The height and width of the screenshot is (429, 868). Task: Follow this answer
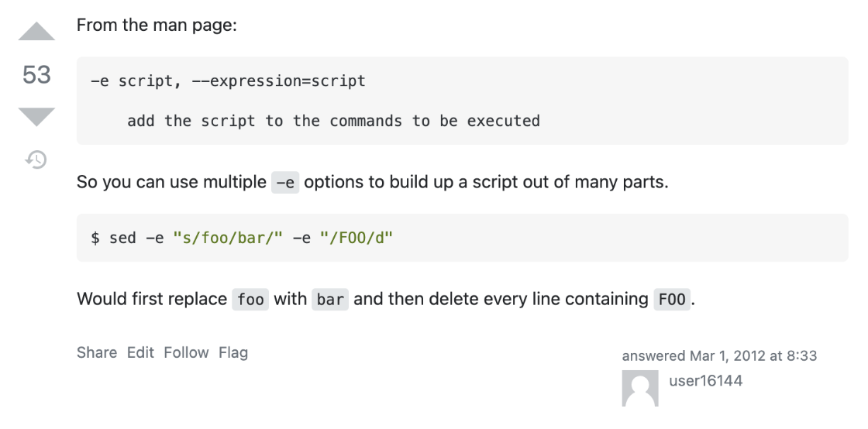point(186,352)
